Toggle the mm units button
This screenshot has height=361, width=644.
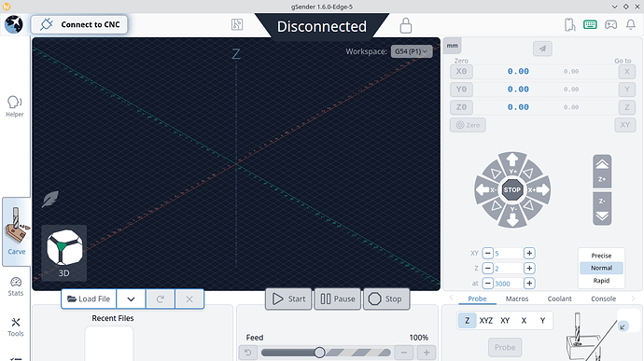tap(452, 46)
